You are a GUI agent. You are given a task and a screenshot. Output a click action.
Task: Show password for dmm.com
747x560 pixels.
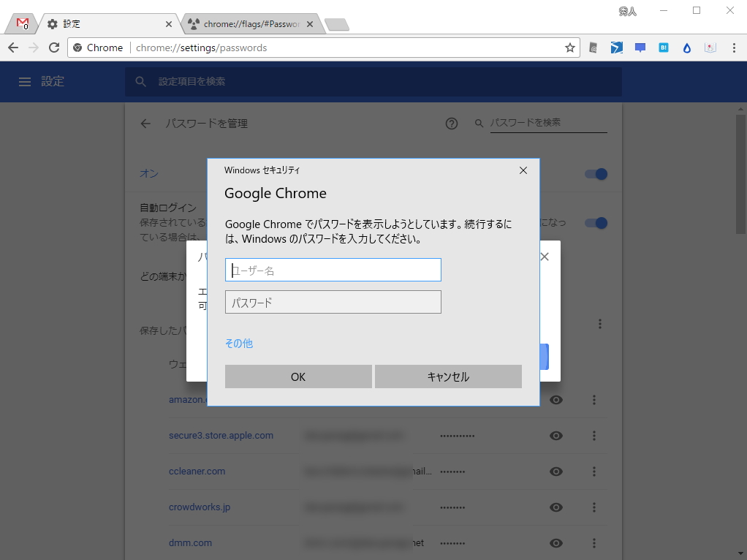[556, 543]
